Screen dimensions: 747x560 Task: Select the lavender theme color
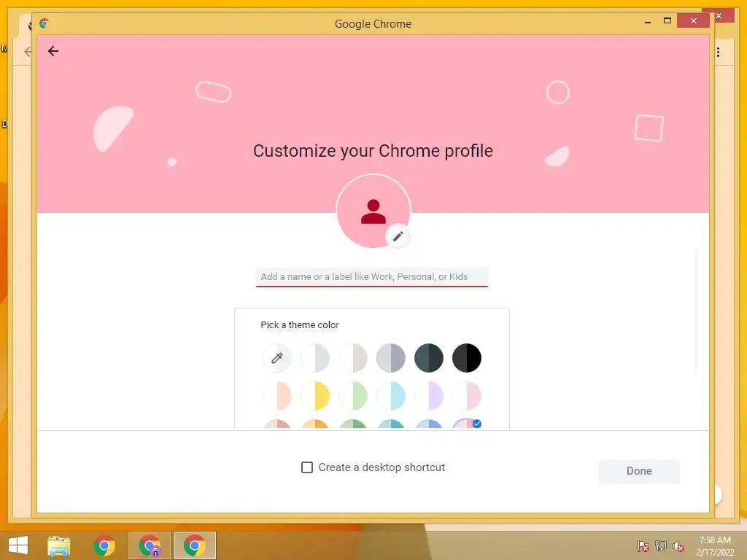click(429, 396)
